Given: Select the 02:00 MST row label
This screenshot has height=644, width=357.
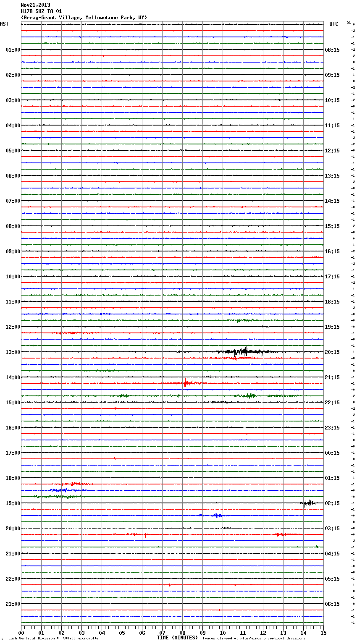Looking at the screenshot, I should [x=13, y=75].
